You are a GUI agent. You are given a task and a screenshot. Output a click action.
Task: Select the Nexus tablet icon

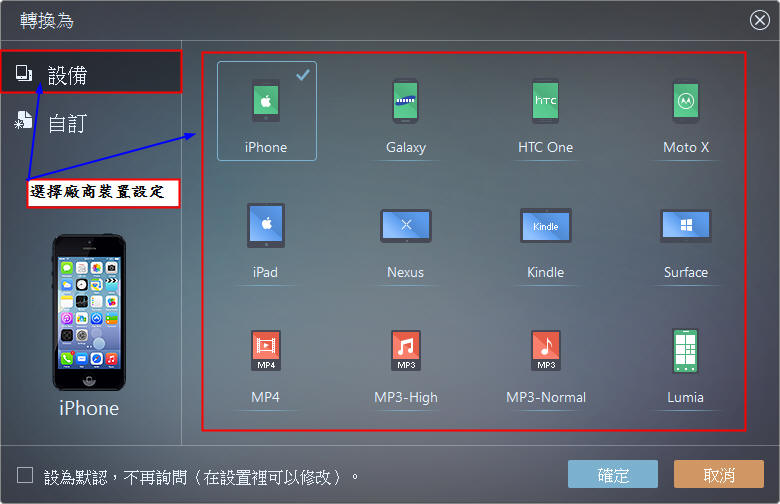point(405,226)
